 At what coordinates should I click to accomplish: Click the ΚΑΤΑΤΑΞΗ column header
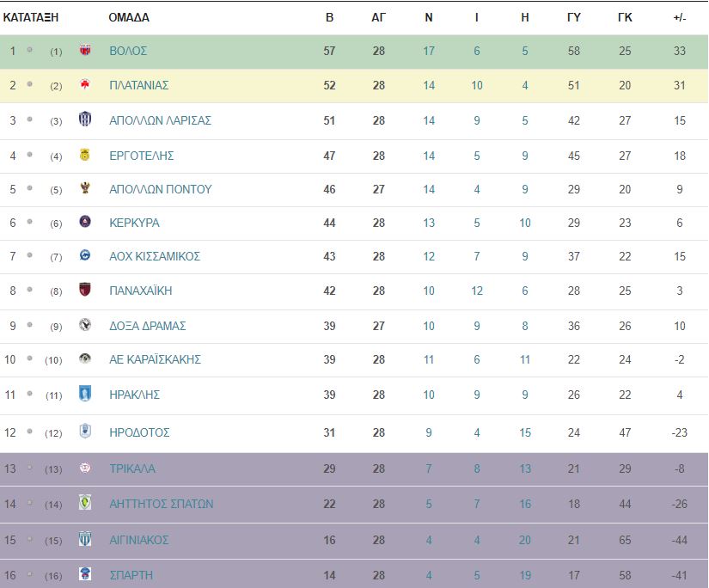(x=31, y=17)
